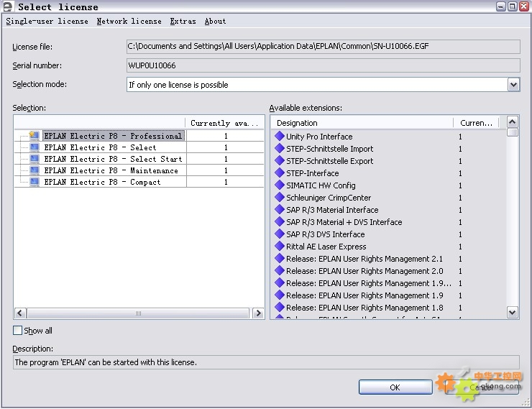Click diamond icon for SAP R/3 Material + DVS Interface
532x409 pixels.
point(279,221)
